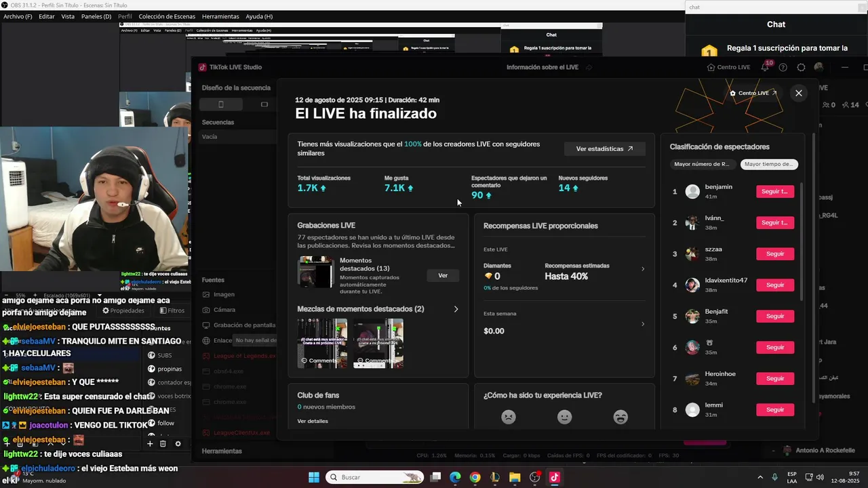Follow Heroinhoe in viewer ranking
868x488 pixels.
(775, 379)
